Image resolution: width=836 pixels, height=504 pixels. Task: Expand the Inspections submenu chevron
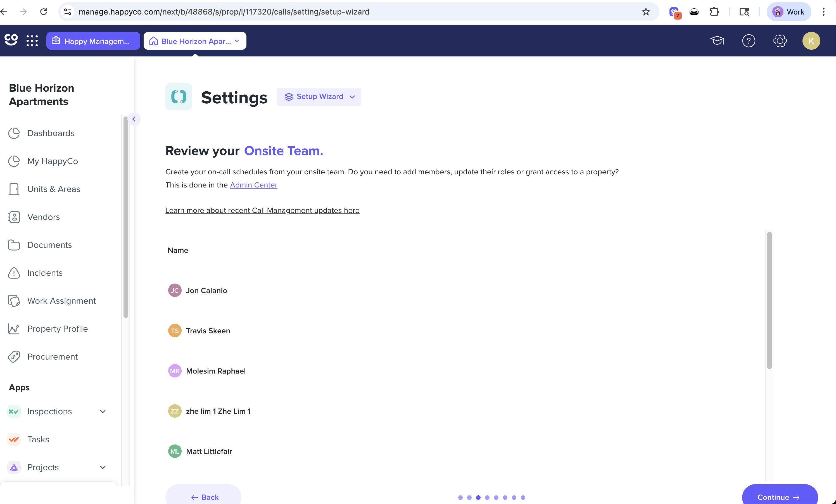[103, 411]
